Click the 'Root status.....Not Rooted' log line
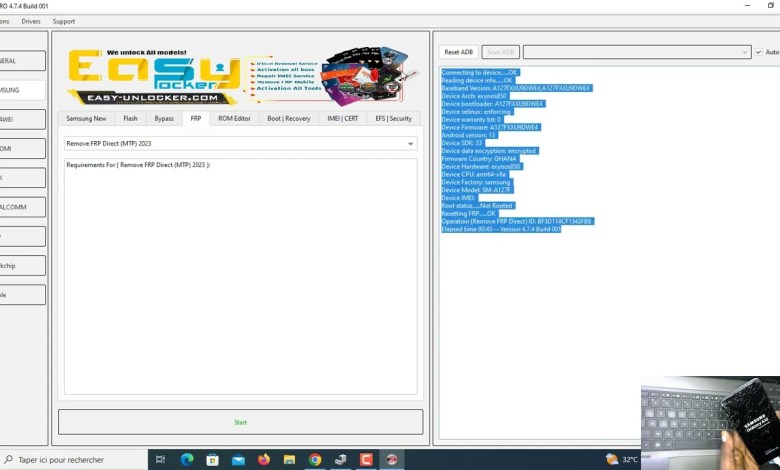Screen dimensions: 780x470 [479, 205]
